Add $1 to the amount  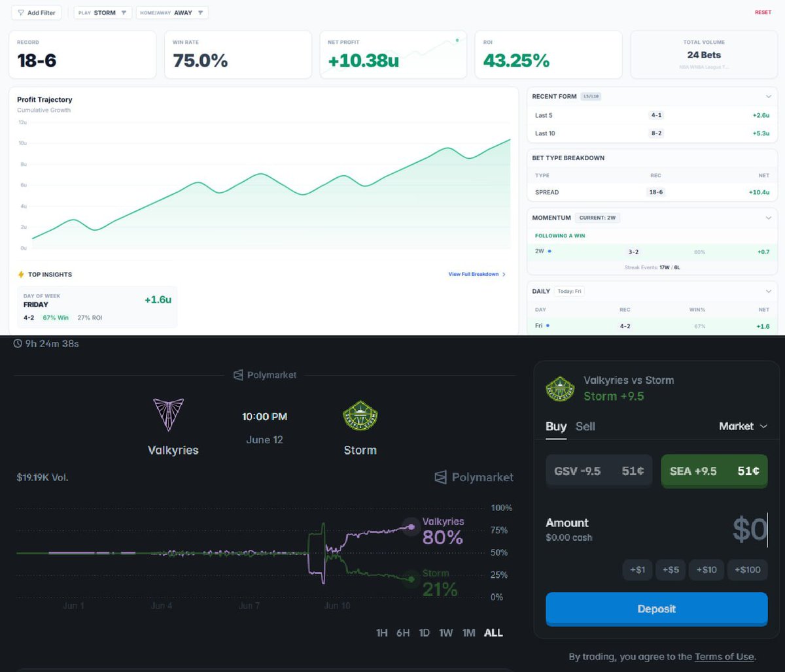[637, 570]
